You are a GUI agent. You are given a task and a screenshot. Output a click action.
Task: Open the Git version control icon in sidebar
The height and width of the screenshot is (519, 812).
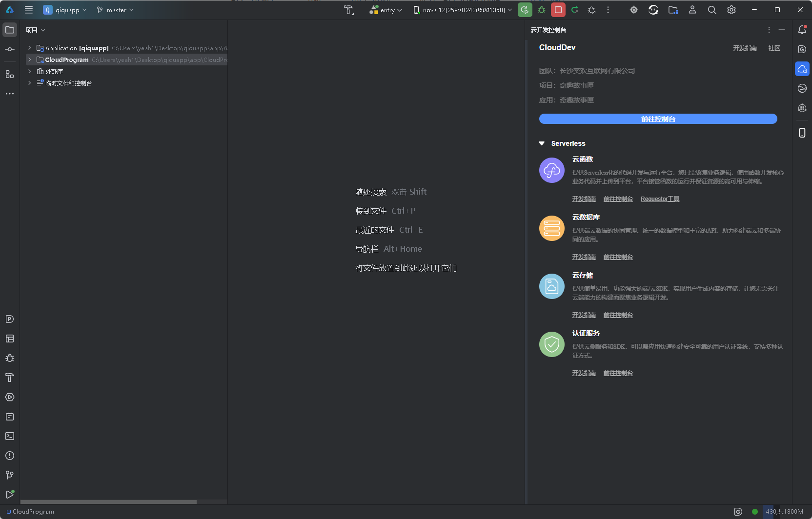(10, 475)
